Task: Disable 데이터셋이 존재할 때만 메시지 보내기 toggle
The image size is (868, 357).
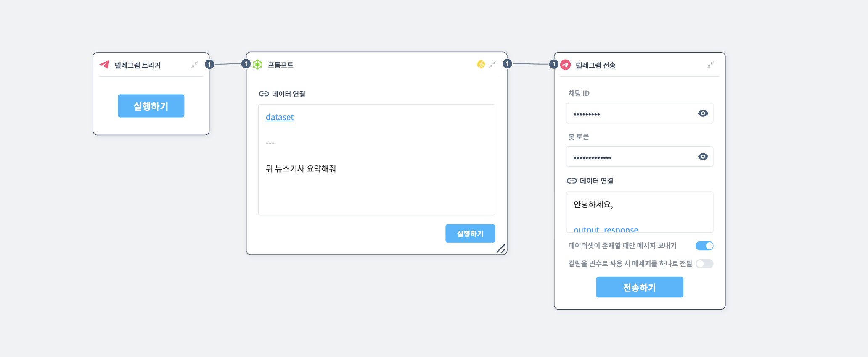Action: pyautogui.click(x=704, y=246)
